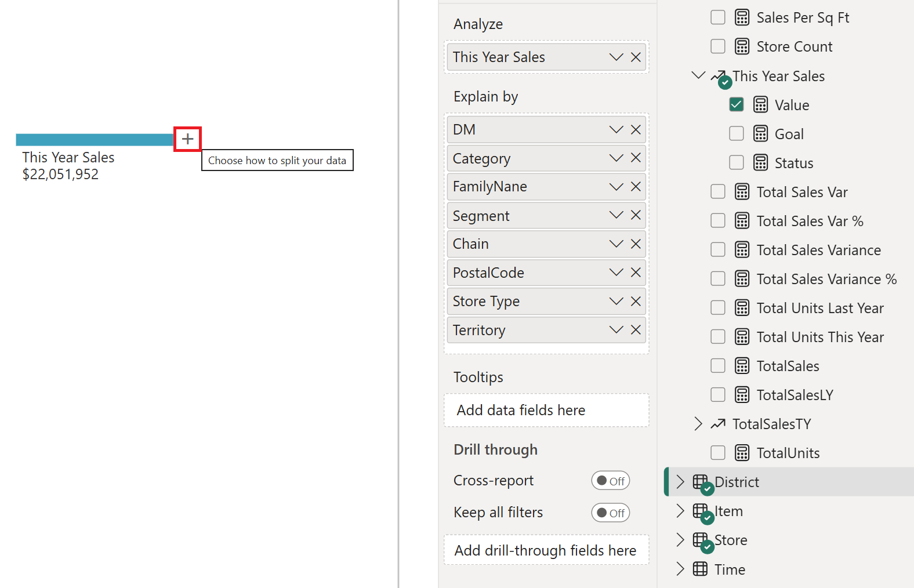
Task: Uncheck the Value checkbox
Action: 737,105
